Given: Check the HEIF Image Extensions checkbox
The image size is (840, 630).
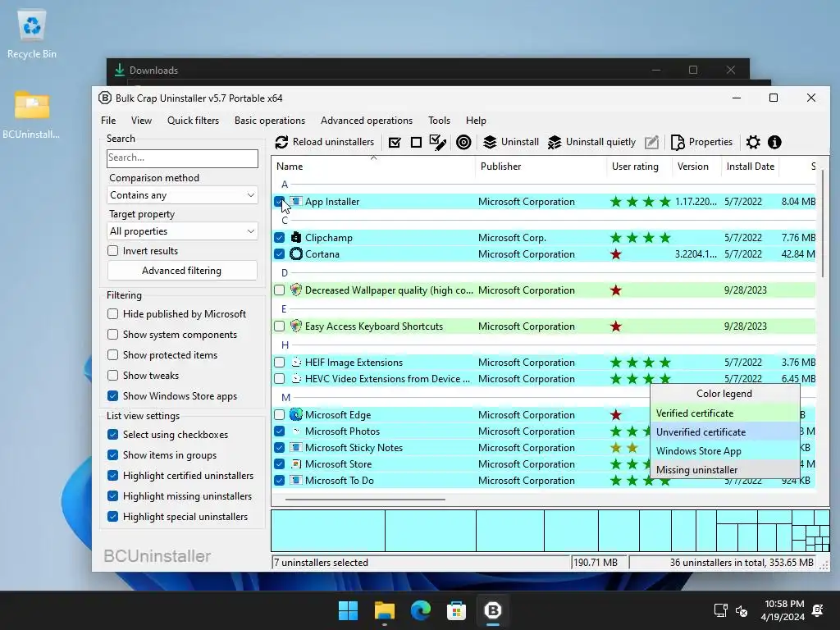Looking at the screenshot, I should pyautogui.click(x=279, y=362).
